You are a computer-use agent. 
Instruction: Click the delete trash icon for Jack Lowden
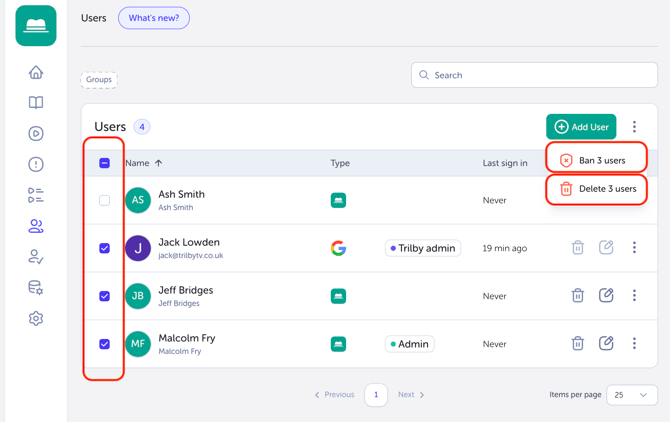[578, 247]
